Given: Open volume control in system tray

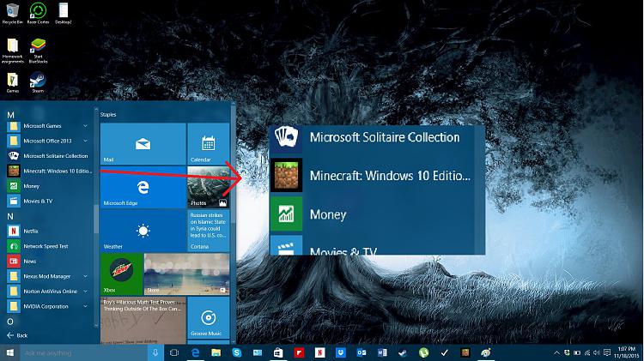Looking at the screenshot, I should tap(597, 352).
